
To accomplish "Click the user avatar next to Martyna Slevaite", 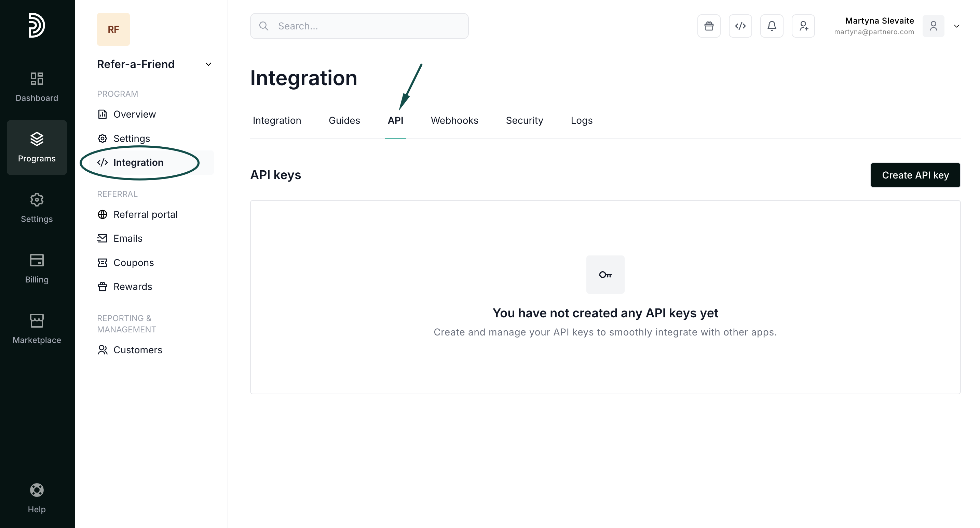I will coord(933,26).
